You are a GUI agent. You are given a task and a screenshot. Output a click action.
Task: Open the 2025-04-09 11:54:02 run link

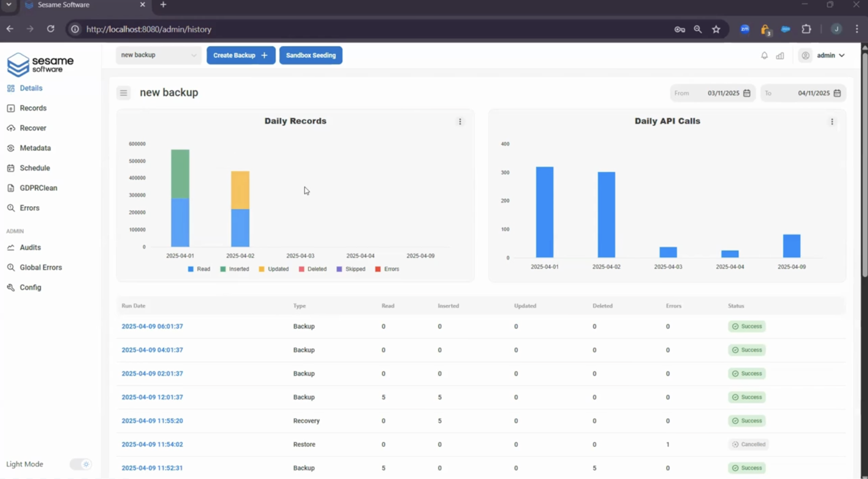click(x=152, y=444)
